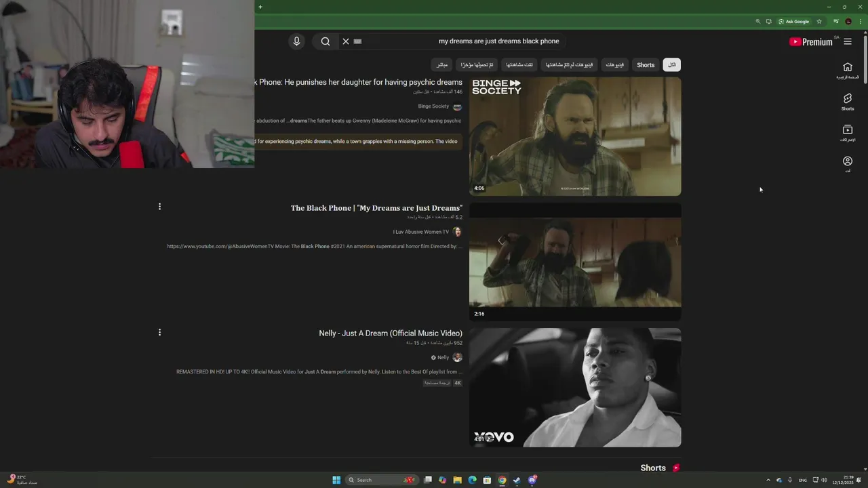Show hidden system tray icons
The width and height of the screenshot is (868, 488).
pyautogui.click(x=768, y=480)
